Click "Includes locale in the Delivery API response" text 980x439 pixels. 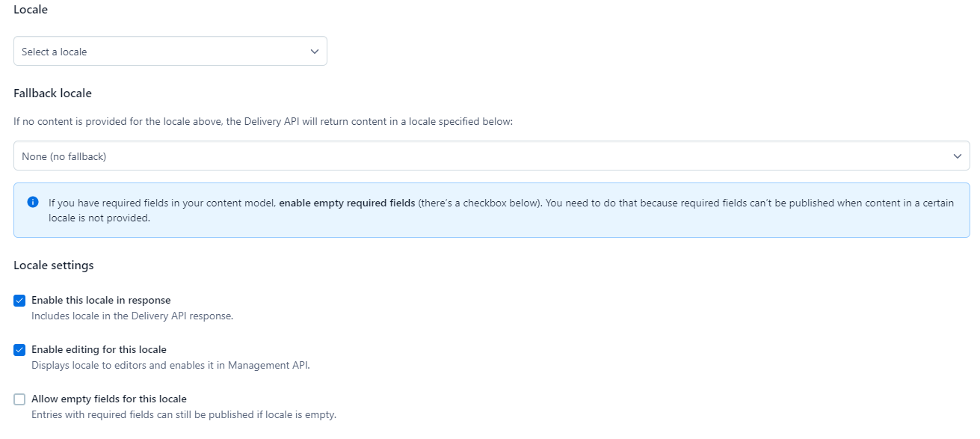[132, 316]
